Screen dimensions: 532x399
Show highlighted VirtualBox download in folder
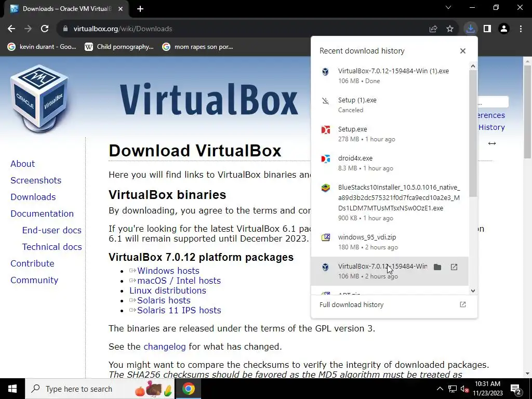pyautogui.click(x=437, y=267)
